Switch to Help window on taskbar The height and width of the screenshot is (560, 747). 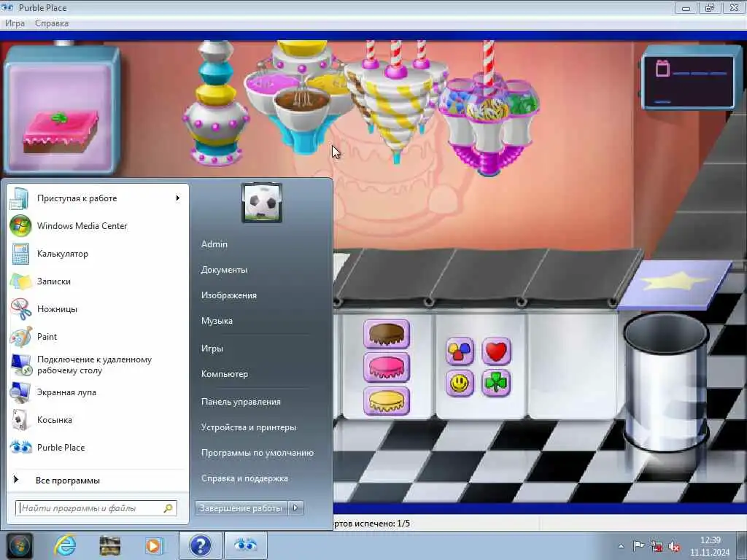pos(200,545)
